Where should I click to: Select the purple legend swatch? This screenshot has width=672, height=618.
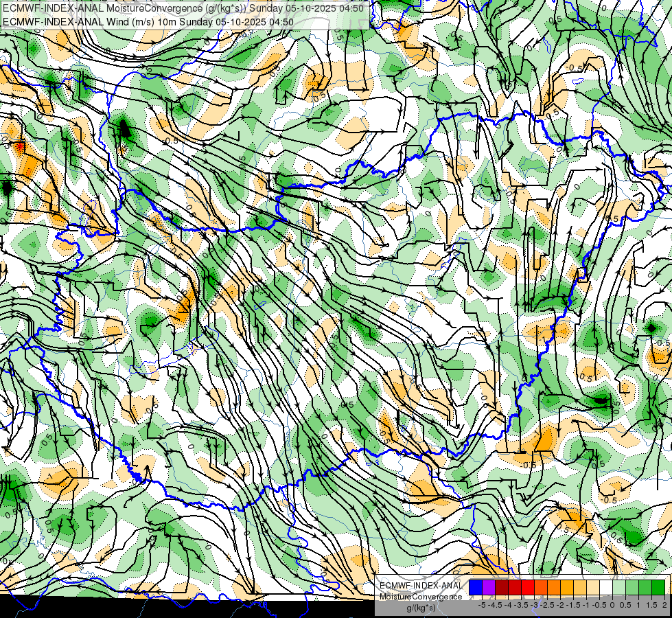pos(489,587)
